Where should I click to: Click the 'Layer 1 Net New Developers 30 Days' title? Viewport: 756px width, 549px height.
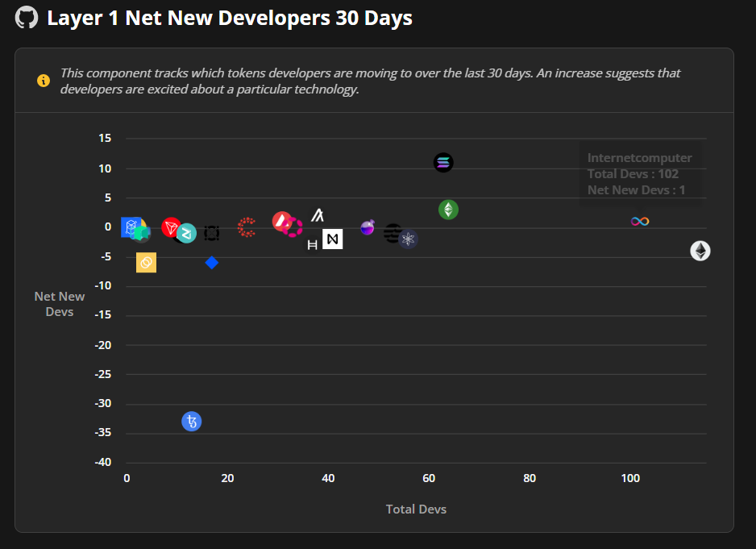(230, 18)
